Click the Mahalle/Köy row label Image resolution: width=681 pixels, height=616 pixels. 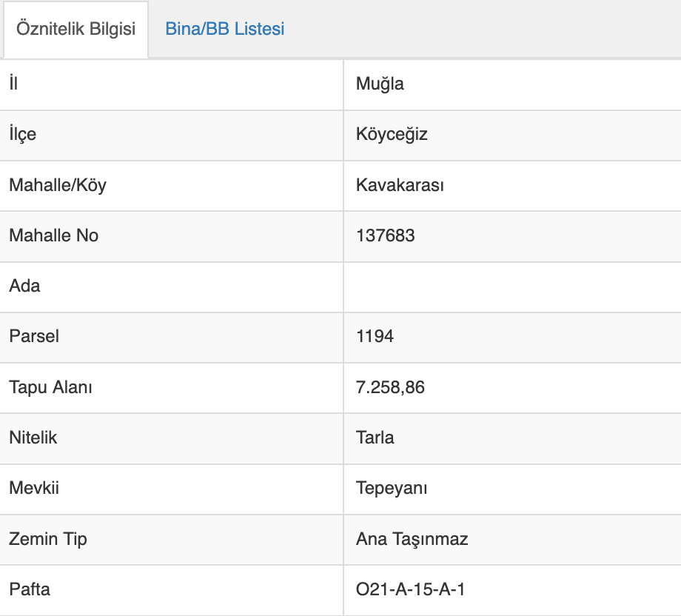tap(58, 185)
